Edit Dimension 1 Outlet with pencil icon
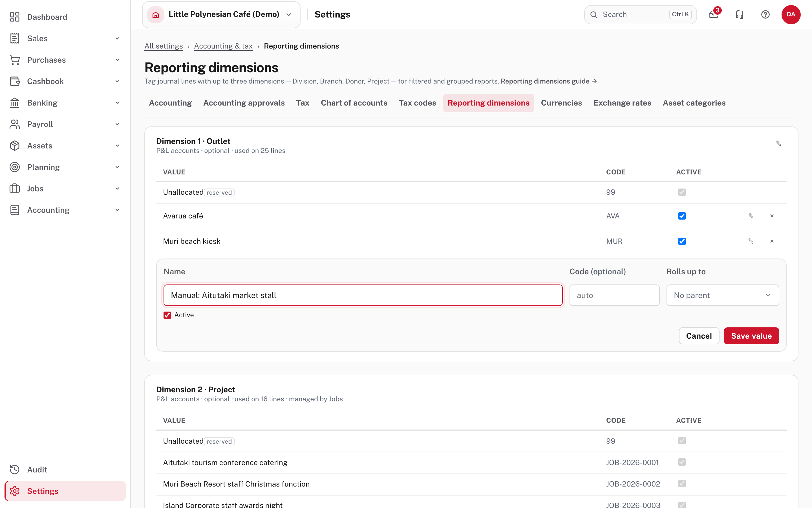Image resolution: width=812 pixels, height=508 pixels. pos(779,143)
